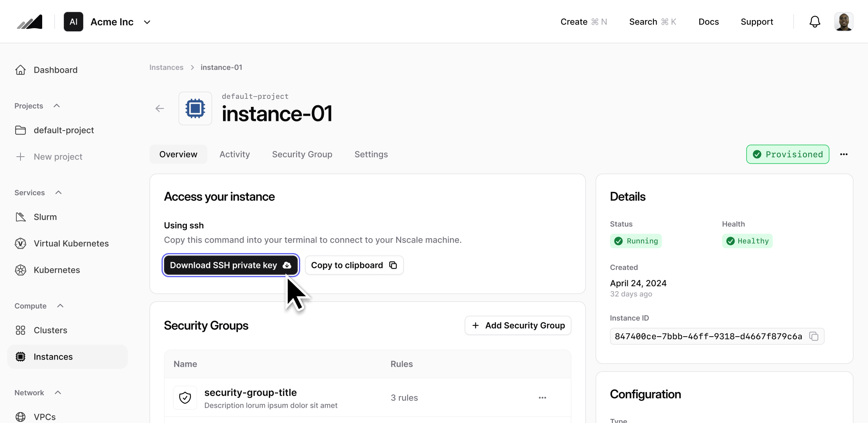Switch to the Settings tab

click(371, 154)
